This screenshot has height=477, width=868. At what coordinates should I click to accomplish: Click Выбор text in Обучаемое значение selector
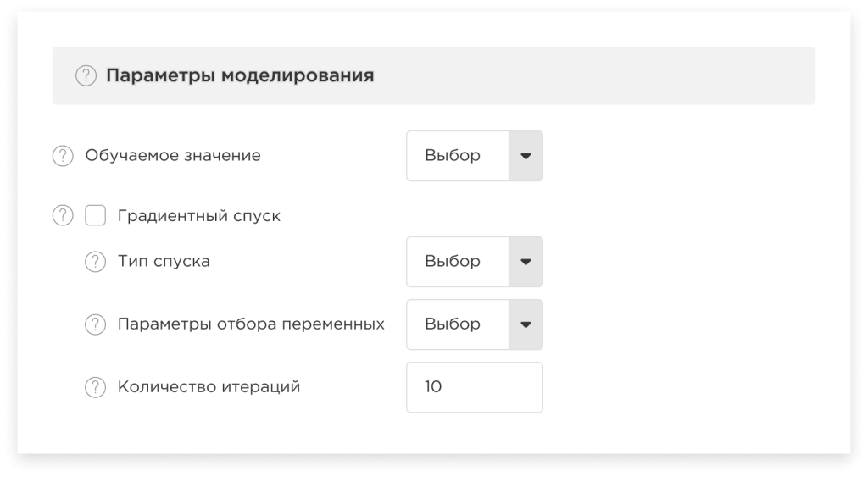(x=453, y=156)
